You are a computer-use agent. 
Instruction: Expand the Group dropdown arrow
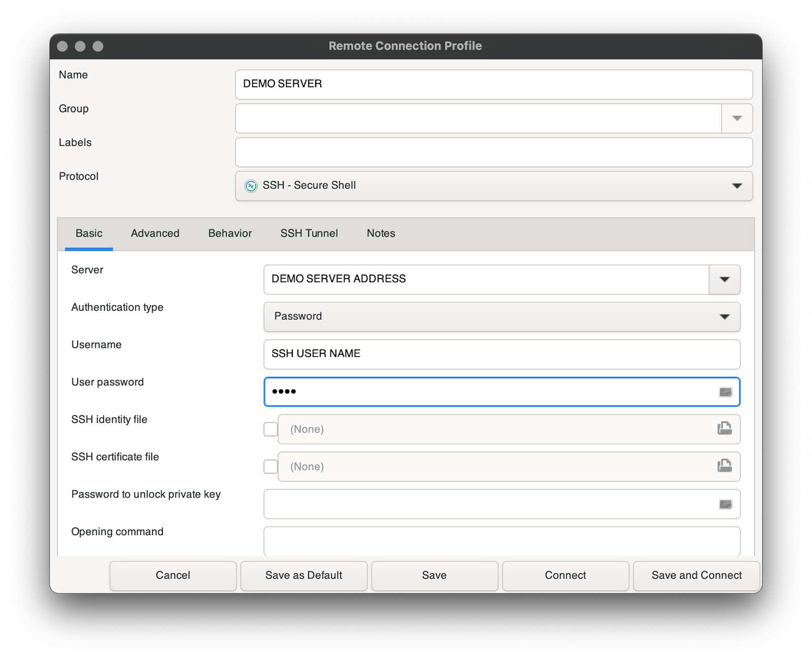tap(737, 118)
